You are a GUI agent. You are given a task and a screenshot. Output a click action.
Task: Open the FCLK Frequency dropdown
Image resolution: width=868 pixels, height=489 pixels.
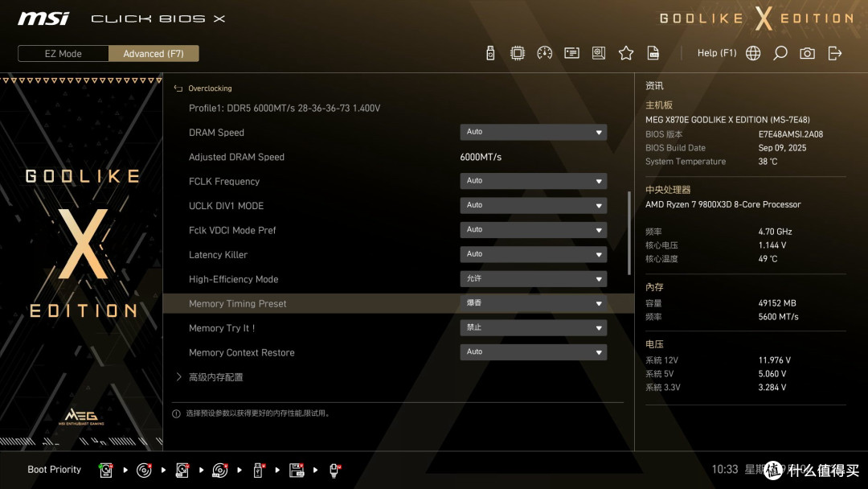tap(533, 180)
